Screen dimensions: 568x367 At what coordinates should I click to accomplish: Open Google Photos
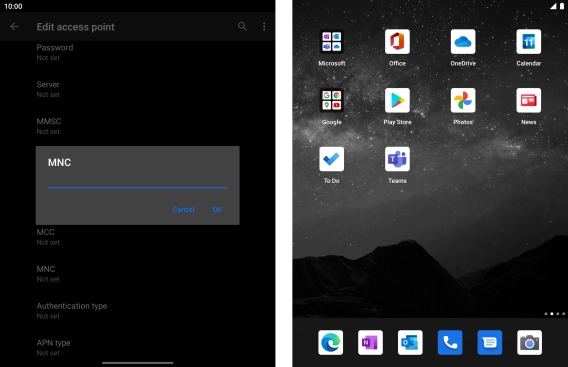click(463, 100)
